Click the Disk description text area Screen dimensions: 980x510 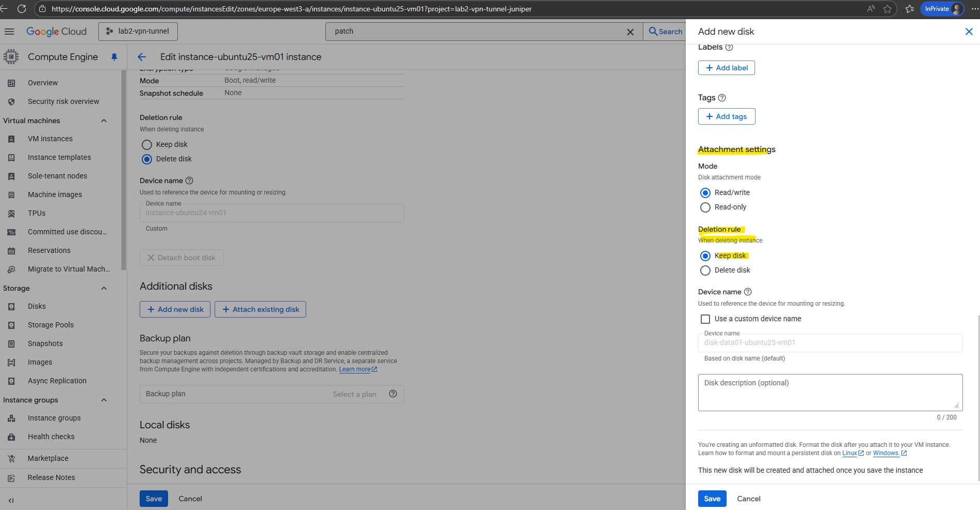830,393
